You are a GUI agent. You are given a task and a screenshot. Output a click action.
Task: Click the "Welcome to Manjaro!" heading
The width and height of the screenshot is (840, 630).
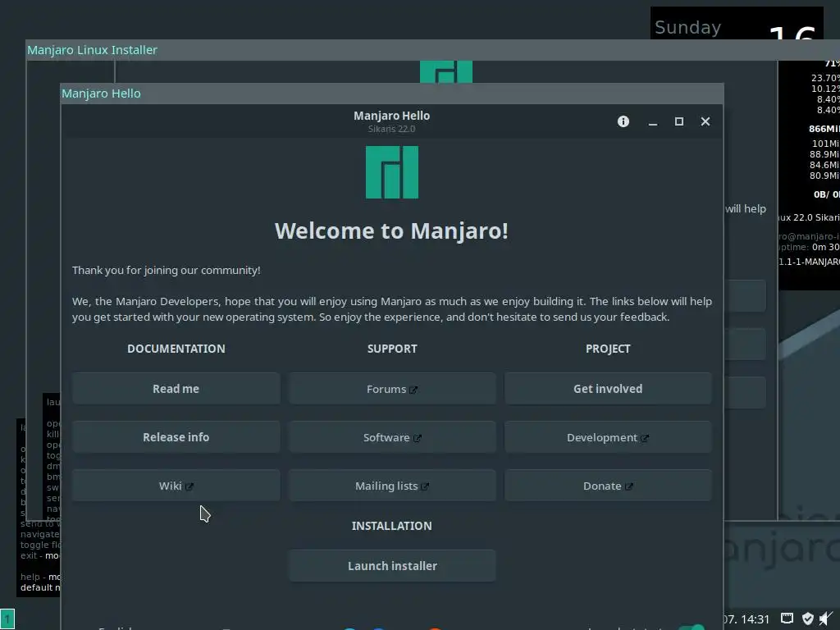391,231
